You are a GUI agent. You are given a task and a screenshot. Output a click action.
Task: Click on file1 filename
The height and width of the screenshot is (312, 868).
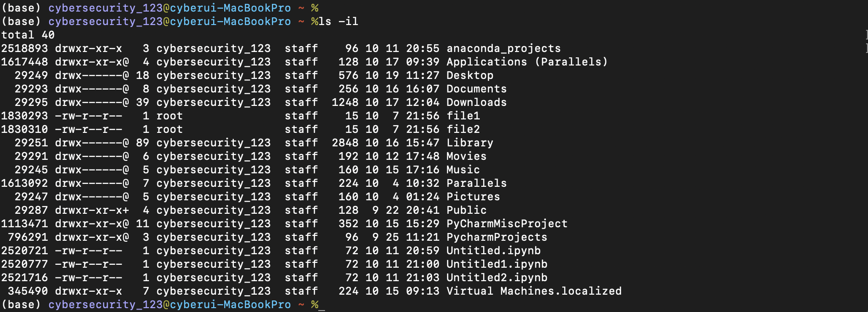click(463, 116)
